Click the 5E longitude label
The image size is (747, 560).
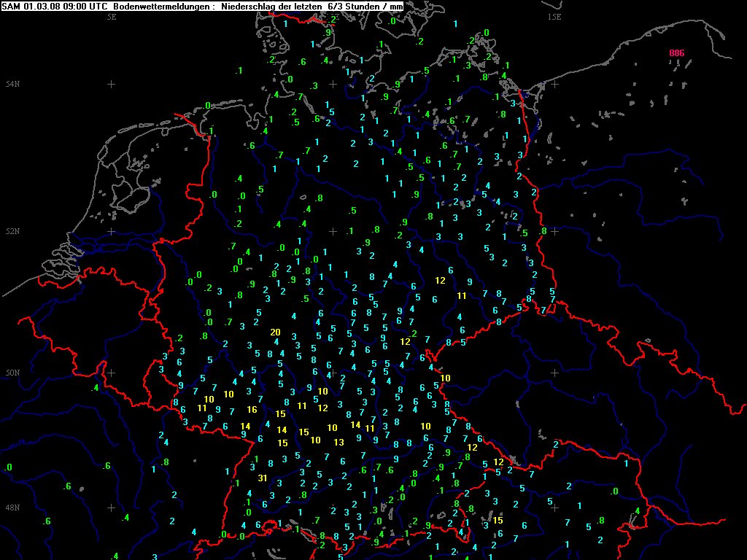point(111,15)
